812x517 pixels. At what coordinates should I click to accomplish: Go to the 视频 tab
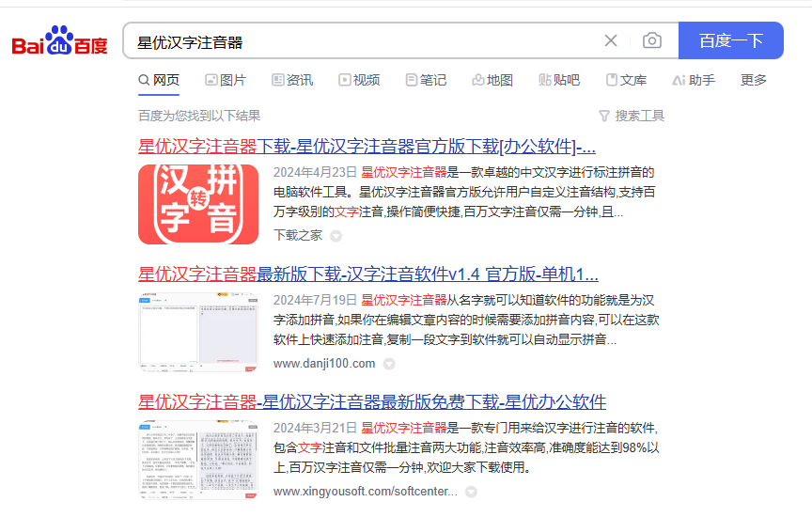359,80
